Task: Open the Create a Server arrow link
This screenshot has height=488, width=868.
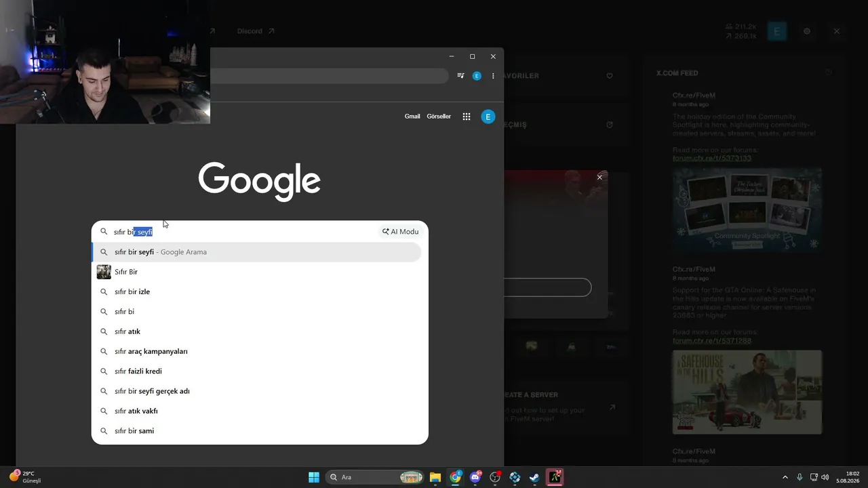Action: coord(612,407)
